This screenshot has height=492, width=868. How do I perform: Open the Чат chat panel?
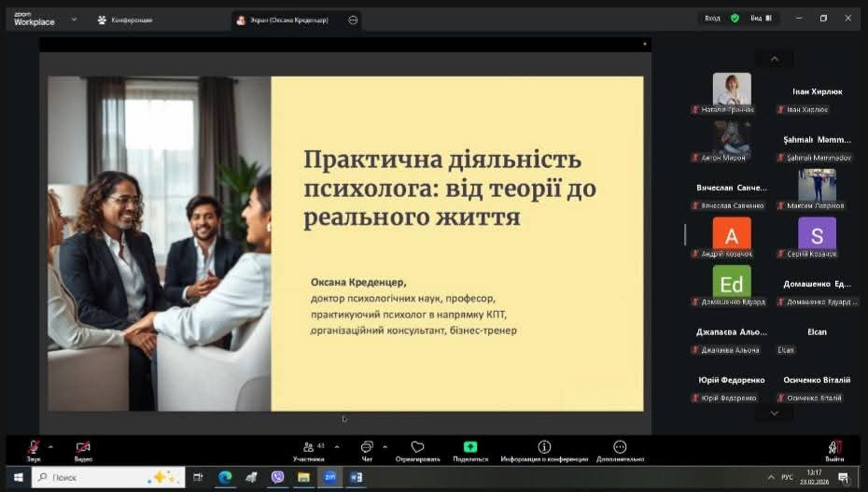367,448
